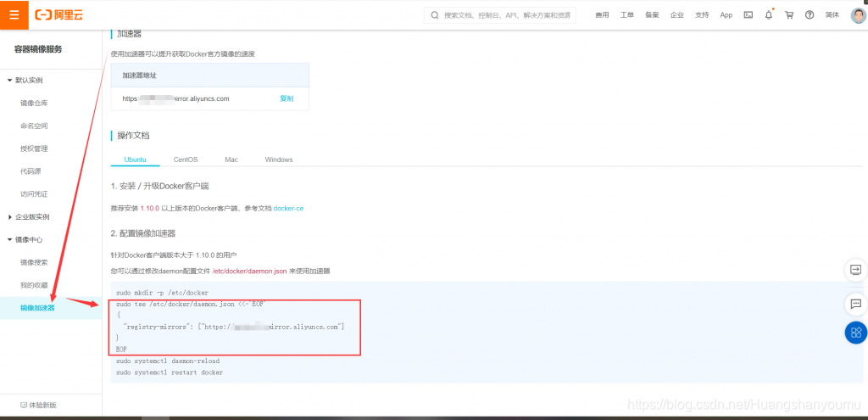Switch language via 简体
The height and width of the screenshot is (420, 868).
pos(832,15)
